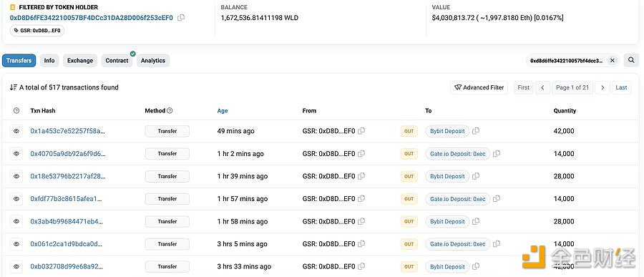Preview transaction 0x40705a9db92a6f9d6 with eye icon

[16, 154]
